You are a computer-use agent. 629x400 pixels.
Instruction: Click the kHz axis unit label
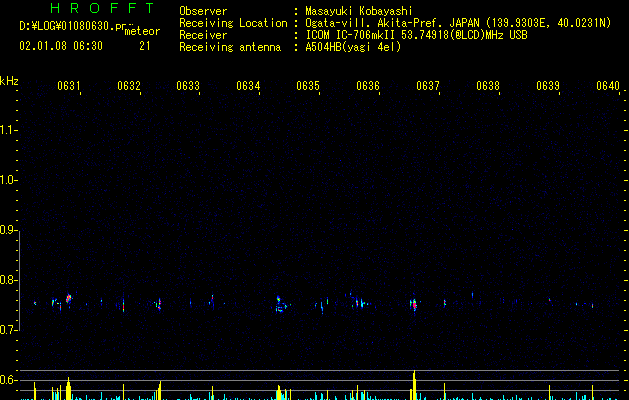(x=9, y=81)
